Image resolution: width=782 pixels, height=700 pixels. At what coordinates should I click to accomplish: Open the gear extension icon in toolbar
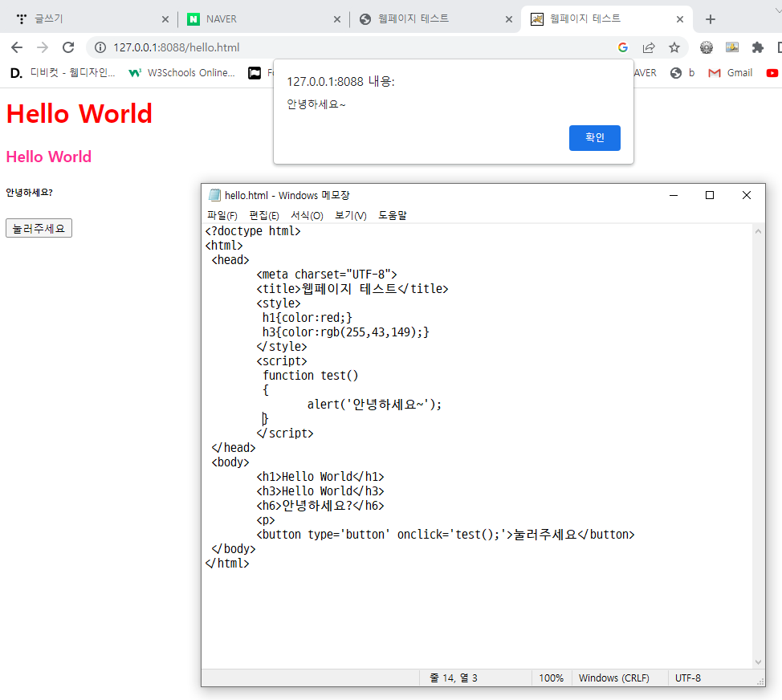point(707,47)
